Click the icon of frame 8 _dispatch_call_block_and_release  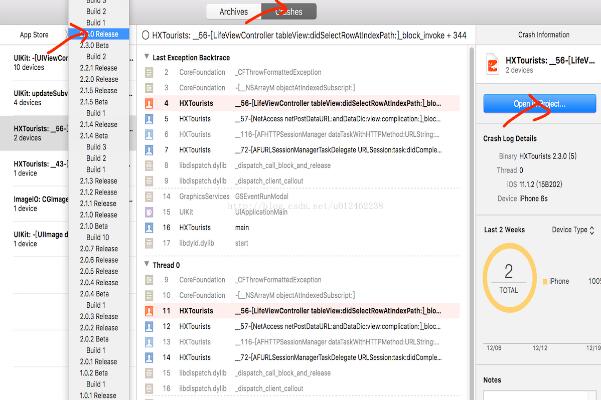[149, 166]
